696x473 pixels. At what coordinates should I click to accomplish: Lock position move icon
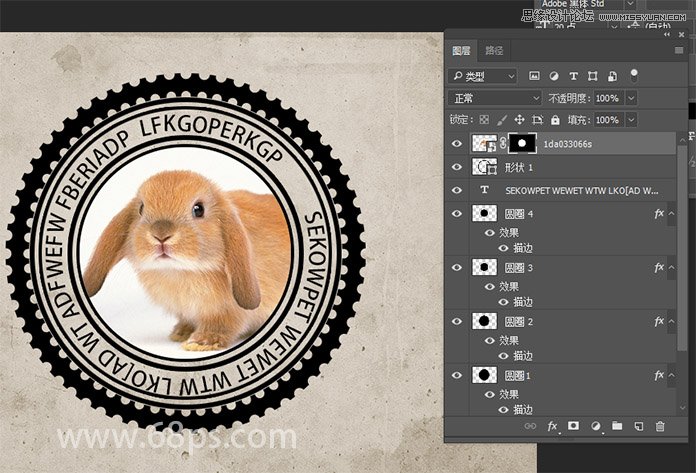519,119
